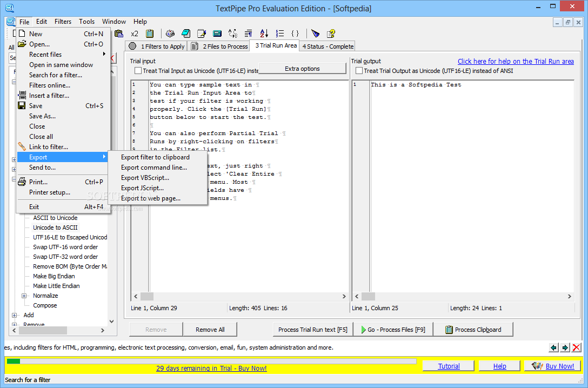Click the question mark help toolbar icon
Screen dimensions: 588x388
(x=331, y=34)
